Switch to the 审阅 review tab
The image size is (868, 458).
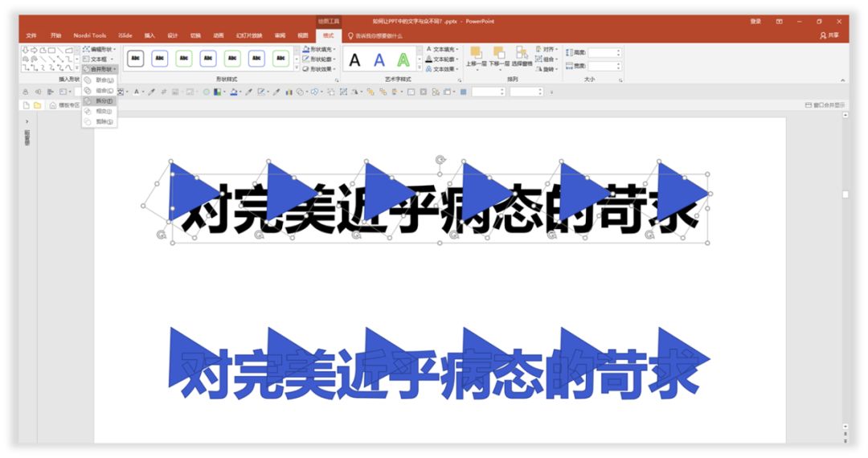(x=280, y=35)
